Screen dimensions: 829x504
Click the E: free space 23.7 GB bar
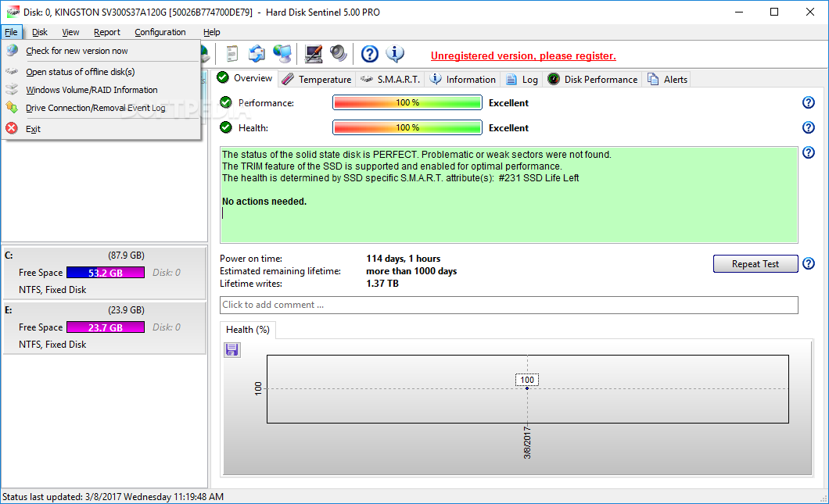[x=106, y=327]
